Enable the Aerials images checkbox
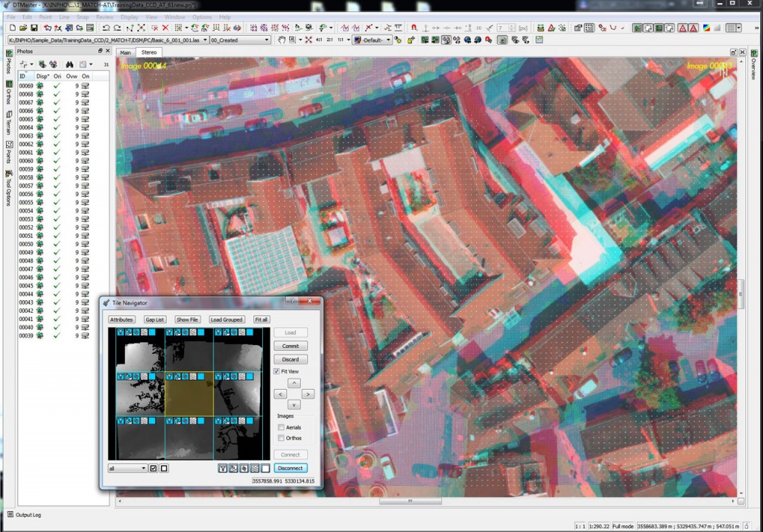763x532 pixels. pyautogui.click(x=281, y=428)
